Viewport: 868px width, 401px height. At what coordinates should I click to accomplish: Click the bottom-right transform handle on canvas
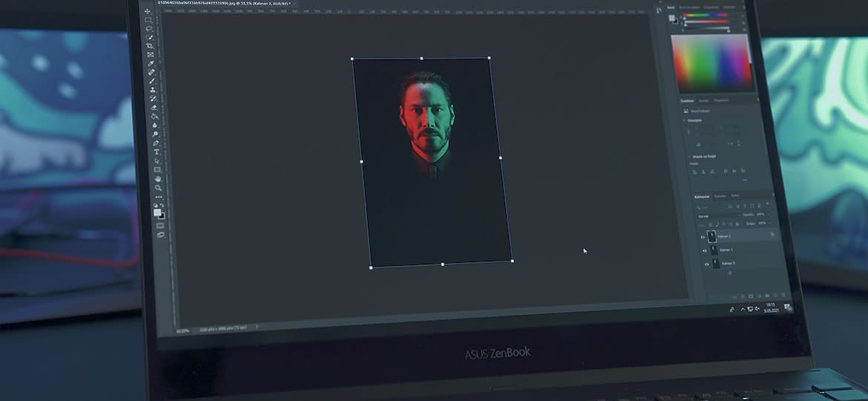[512, 261]
